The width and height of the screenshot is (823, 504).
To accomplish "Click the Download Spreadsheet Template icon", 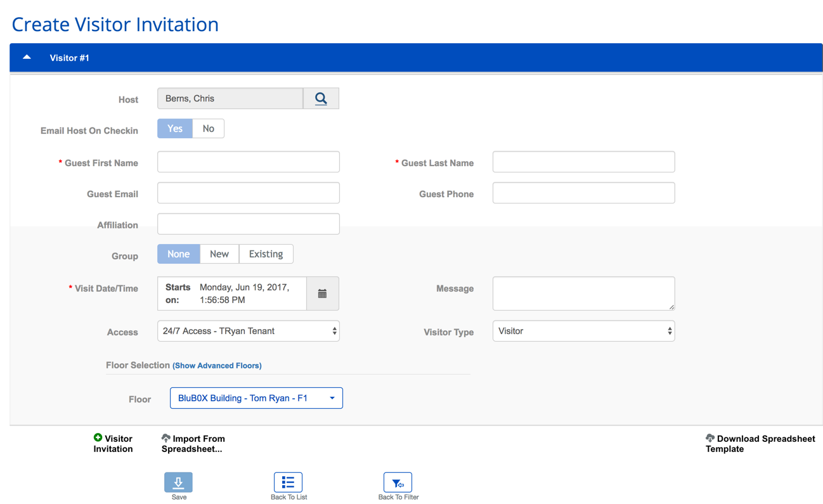I will (x=710, y=437).
